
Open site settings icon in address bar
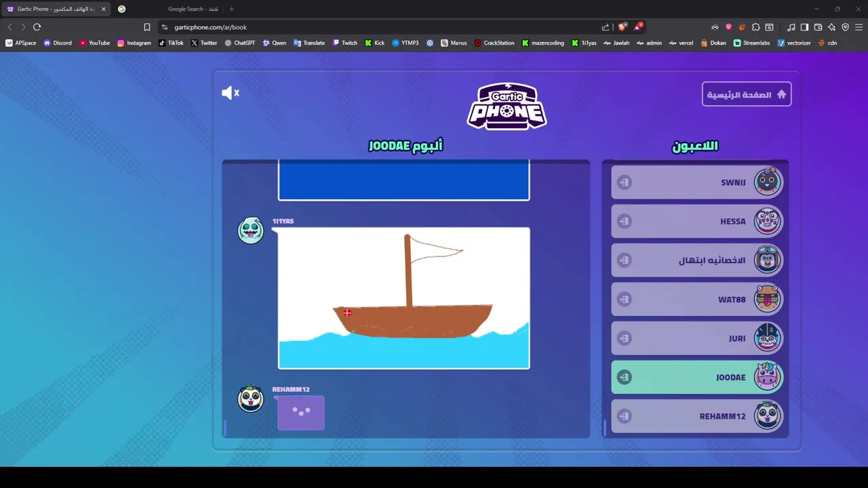[x=164, y=27]
